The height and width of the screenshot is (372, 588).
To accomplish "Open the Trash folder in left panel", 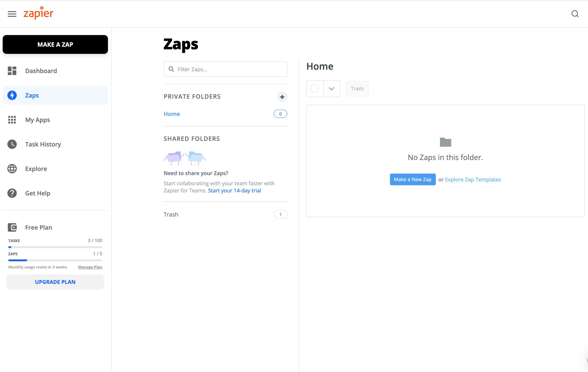I will pyautogui.click(x=171, y=214).
